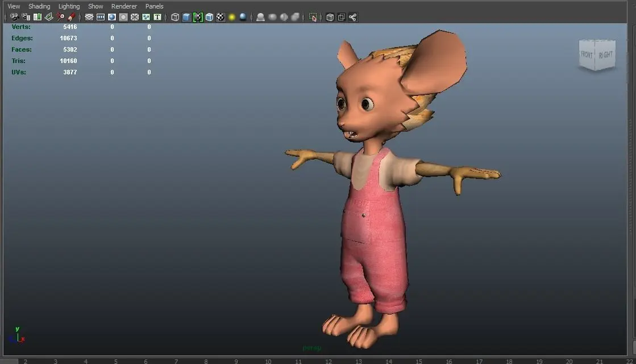
Task: Click the yellow use all lights icon
Action: pos(232,17)
